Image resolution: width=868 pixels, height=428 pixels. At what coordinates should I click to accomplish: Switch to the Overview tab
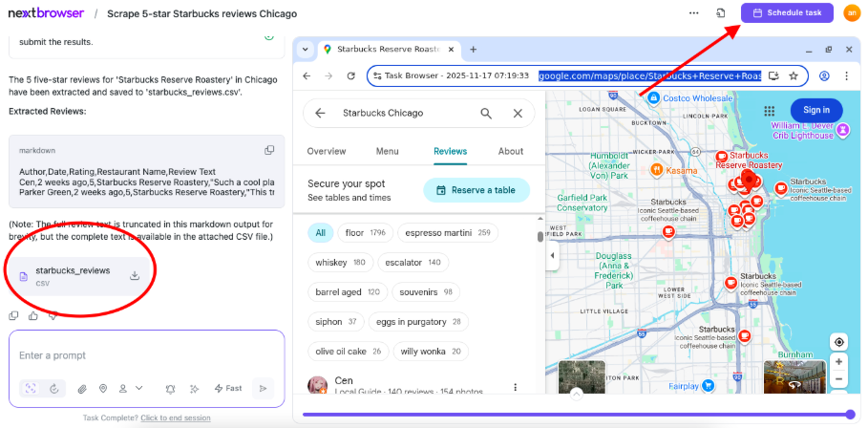327,151
